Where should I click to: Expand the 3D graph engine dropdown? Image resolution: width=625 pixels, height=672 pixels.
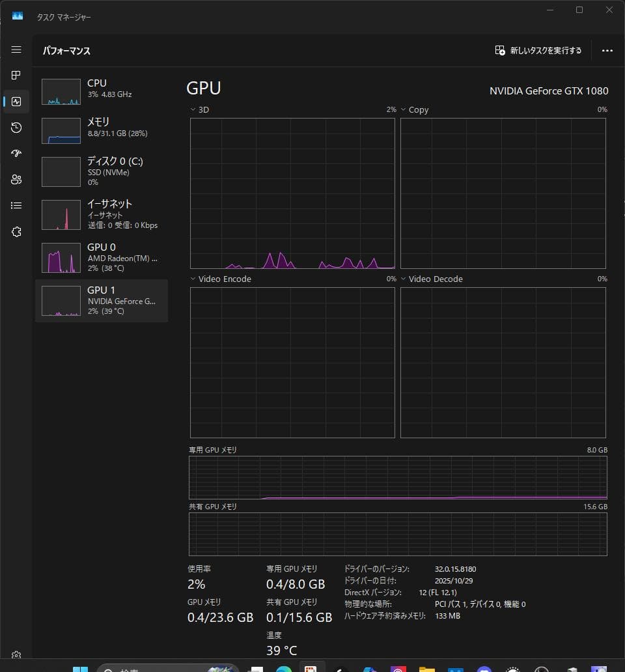(192, 109)
